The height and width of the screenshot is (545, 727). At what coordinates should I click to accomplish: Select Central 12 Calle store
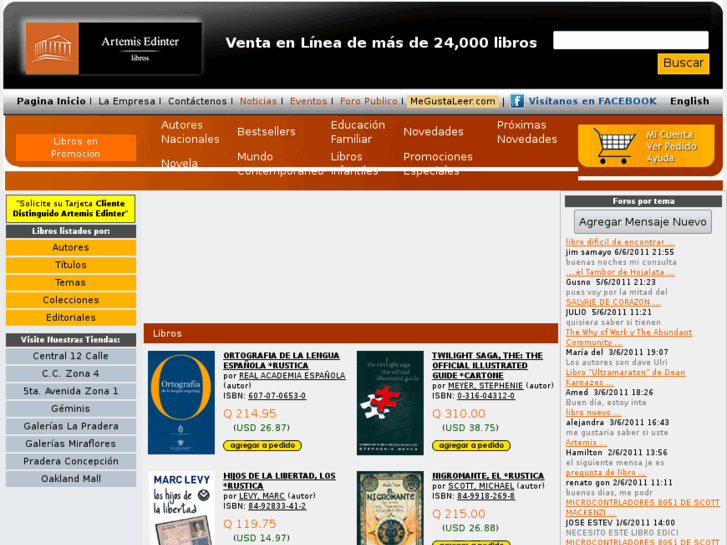(70, 356)
